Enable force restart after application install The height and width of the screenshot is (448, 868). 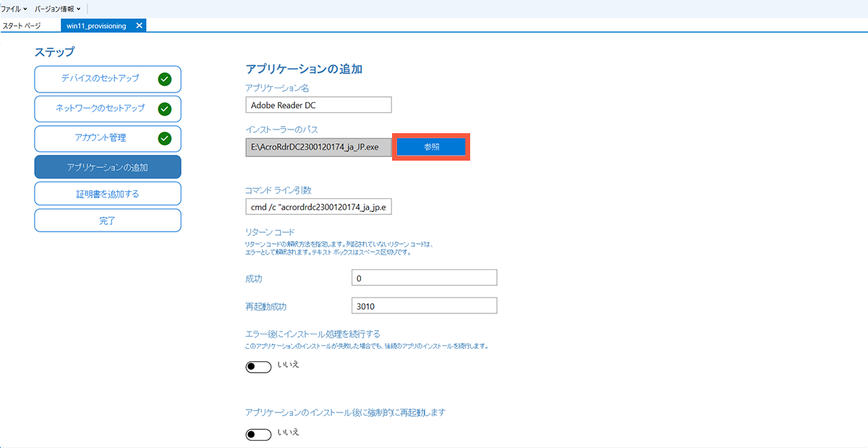pos(258,433)
